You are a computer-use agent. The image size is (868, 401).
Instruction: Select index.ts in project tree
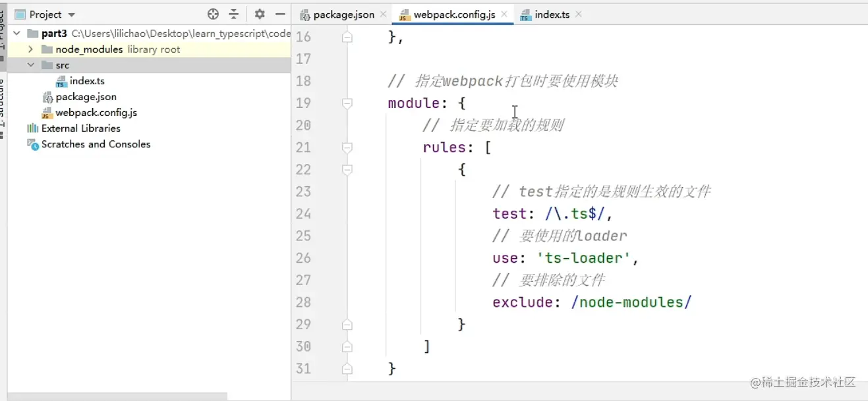87,81
